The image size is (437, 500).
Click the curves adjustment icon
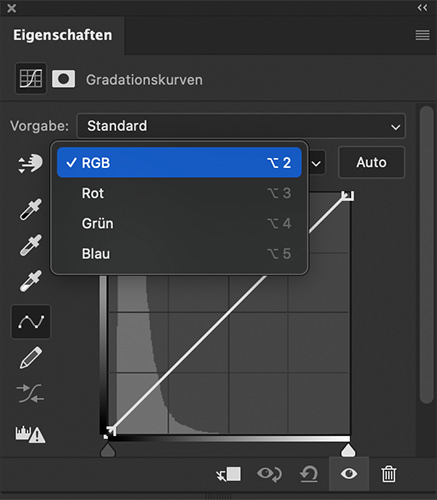(x=31, y=79)
